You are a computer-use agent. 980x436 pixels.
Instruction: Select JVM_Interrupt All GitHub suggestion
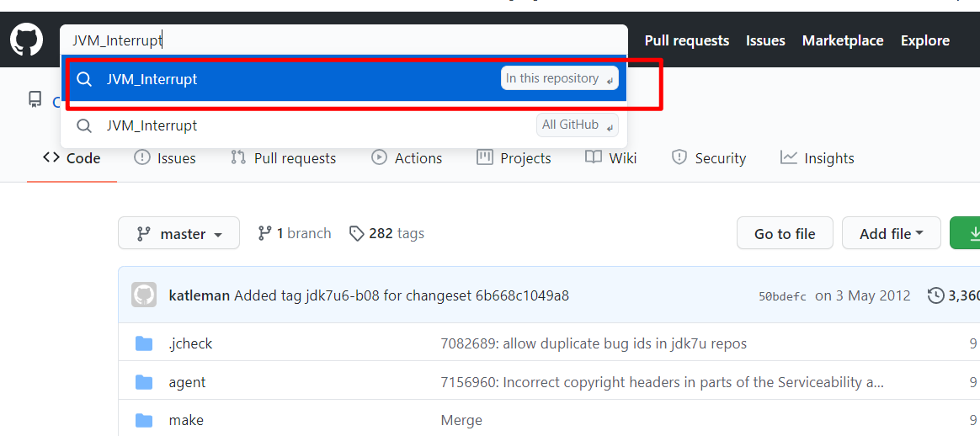coord(344,125)
